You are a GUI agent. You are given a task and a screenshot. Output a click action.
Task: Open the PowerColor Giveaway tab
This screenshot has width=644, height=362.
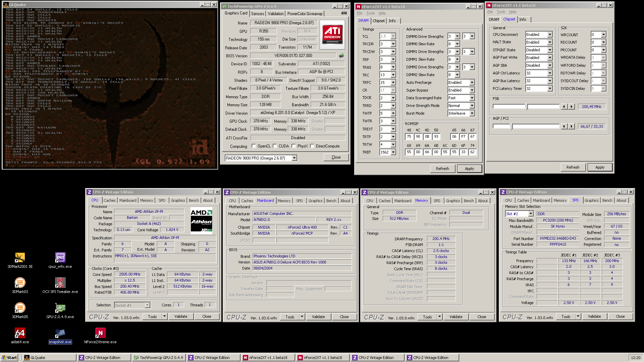[305, 14]
